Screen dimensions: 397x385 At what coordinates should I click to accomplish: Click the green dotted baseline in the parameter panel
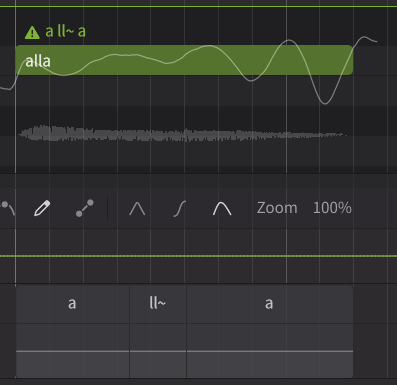coord(198,256)
